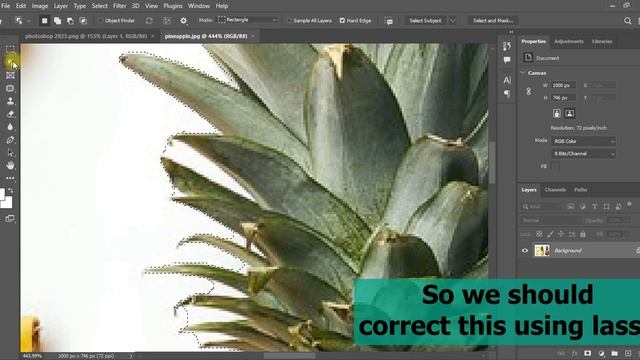
Task: Choose Add to Selection mode
Action: (x=58, y=20)
